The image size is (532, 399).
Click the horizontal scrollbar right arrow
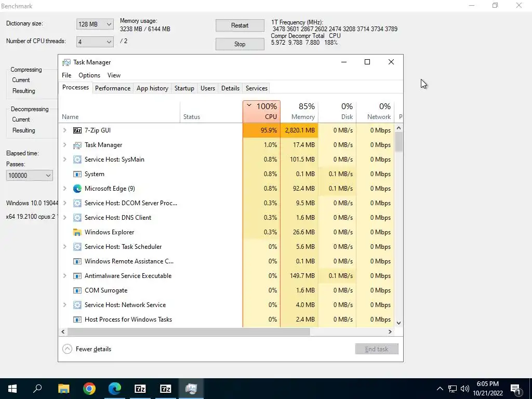click(390, 332)
